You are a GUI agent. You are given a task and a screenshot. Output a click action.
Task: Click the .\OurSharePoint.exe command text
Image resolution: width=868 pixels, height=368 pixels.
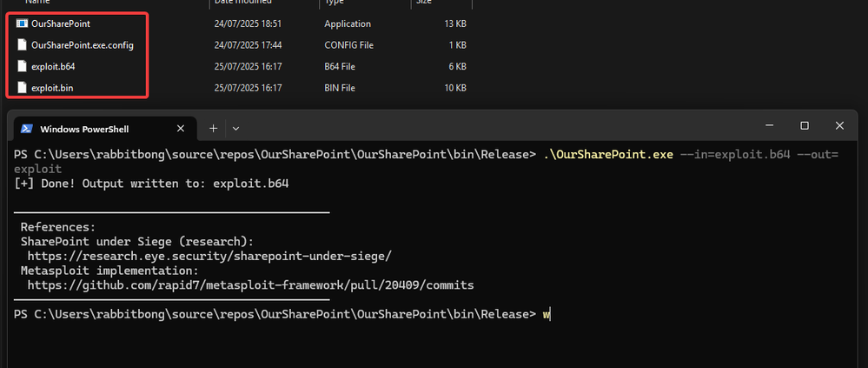click(609, 155)
